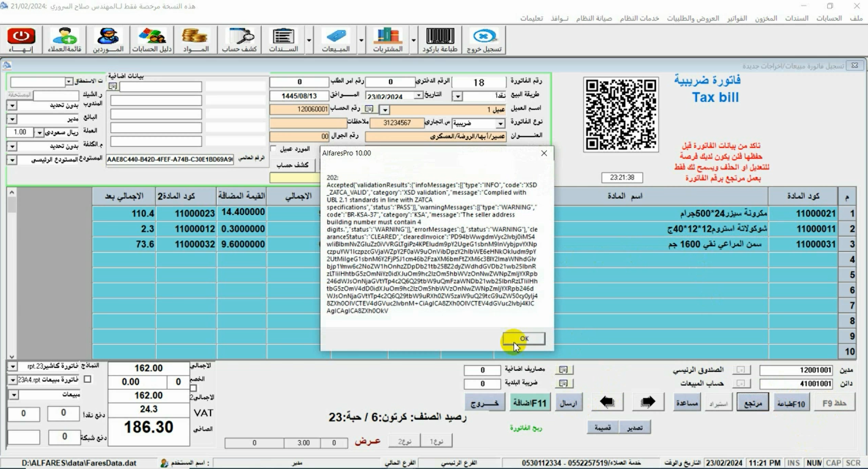Click the right arrow navigation button
This screenshot has width=868, height=469.
647,402
